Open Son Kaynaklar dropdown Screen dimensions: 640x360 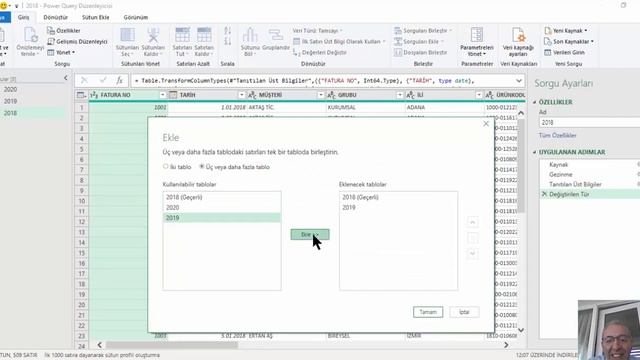pyautogui.click(x=569, y=42)
